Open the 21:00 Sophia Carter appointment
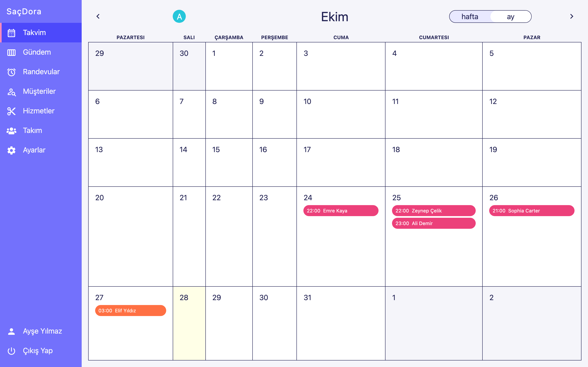 tap(531, 211)
